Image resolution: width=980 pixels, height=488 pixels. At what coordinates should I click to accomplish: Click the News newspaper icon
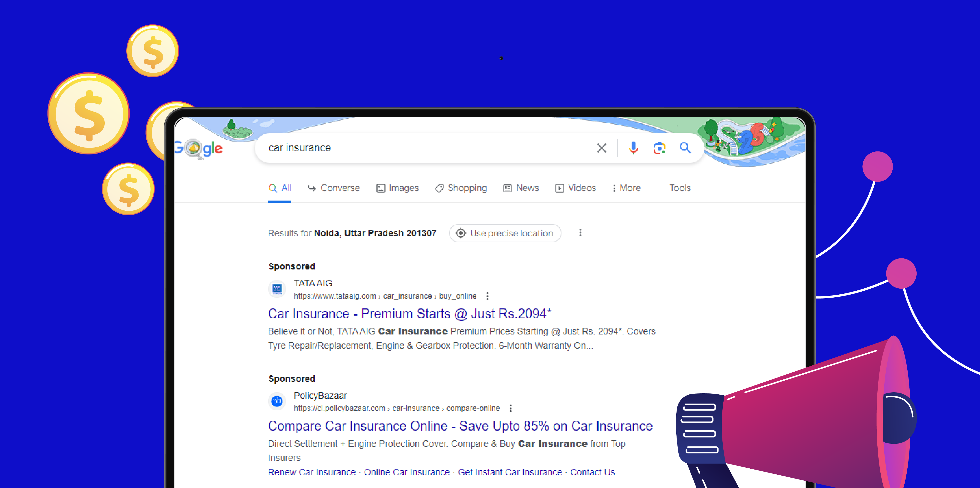pyautogui.click(x=508, y=188)
